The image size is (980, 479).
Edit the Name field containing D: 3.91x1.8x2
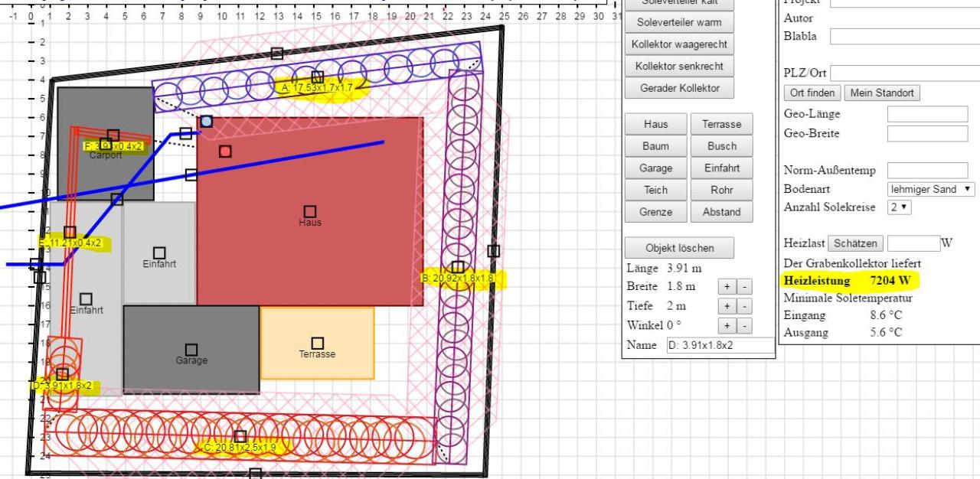(x=721, y=345)
